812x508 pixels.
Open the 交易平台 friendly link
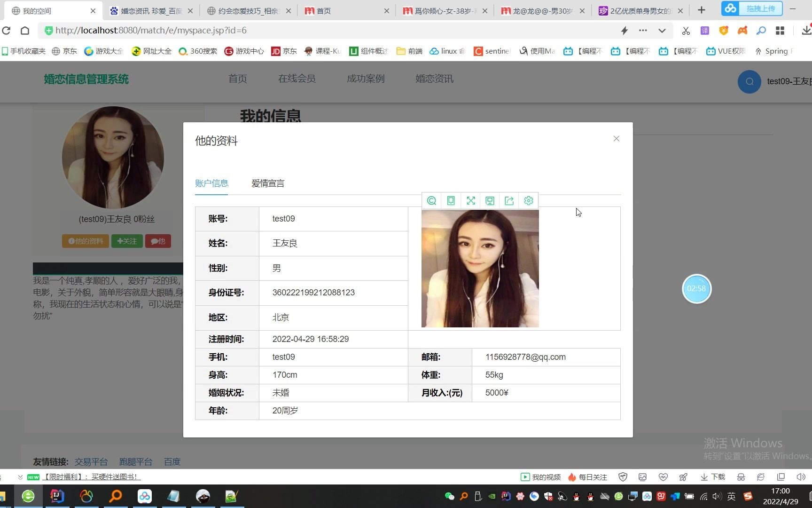[x=91, y=462]
